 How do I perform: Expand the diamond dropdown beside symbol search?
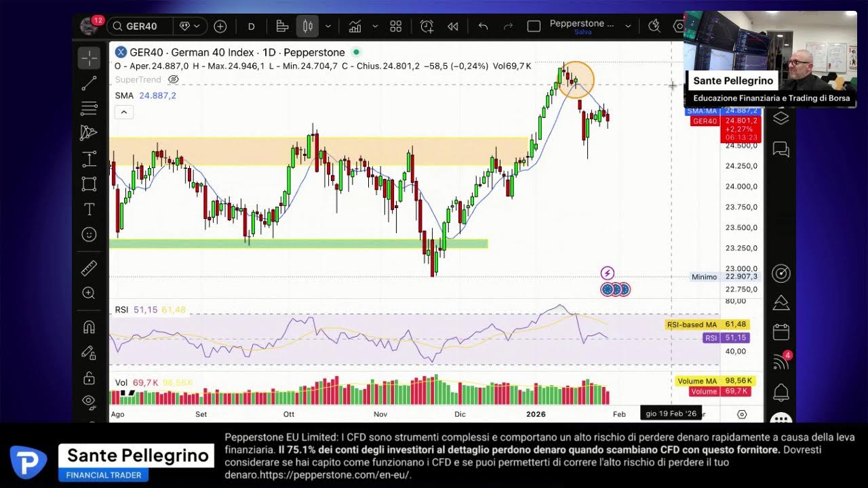pos(189,26)
